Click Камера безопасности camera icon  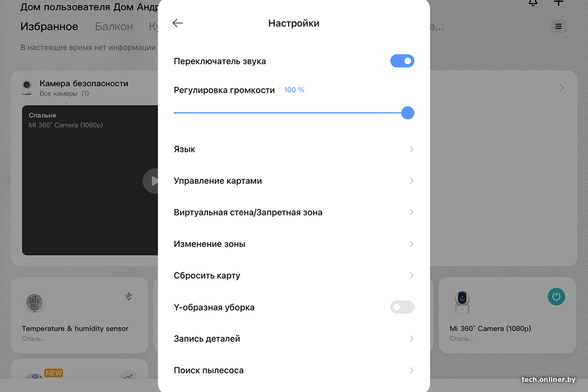point(27,88)
